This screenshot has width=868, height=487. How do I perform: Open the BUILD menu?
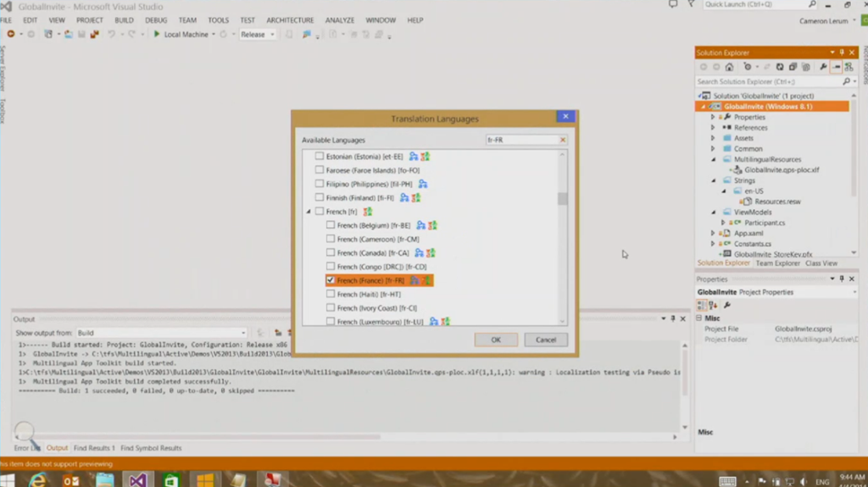pyautogui.click(x=124, y=20)
